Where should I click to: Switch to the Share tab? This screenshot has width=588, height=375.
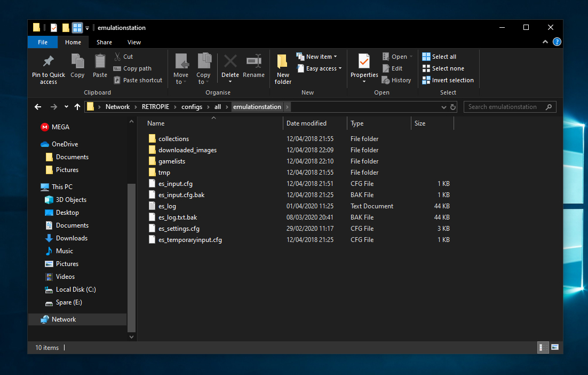tap(104, 42)
